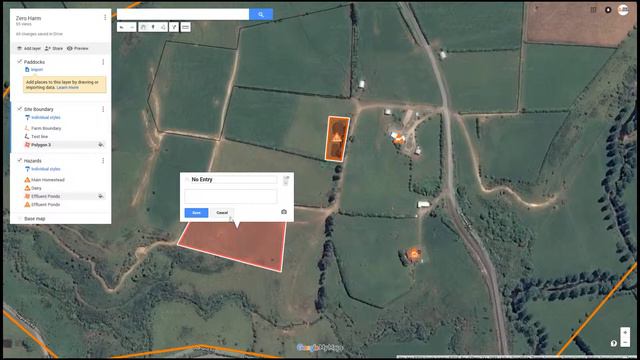Click the Import link under Paddocks
Screen dimensions: 640x360
[x=37, y=70]
